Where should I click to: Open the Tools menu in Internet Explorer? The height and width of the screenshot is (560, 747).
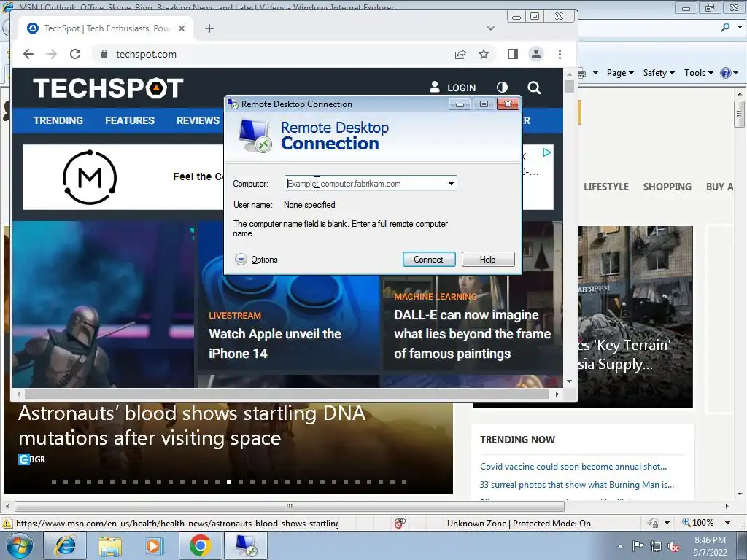coord(698,73)
